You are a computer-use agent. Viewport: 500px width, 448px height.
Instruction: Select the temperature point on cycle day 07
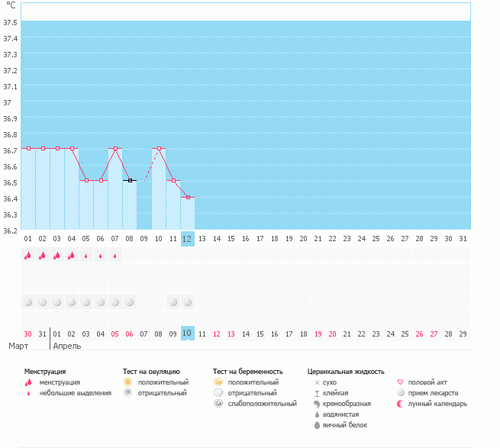(115, 149)
